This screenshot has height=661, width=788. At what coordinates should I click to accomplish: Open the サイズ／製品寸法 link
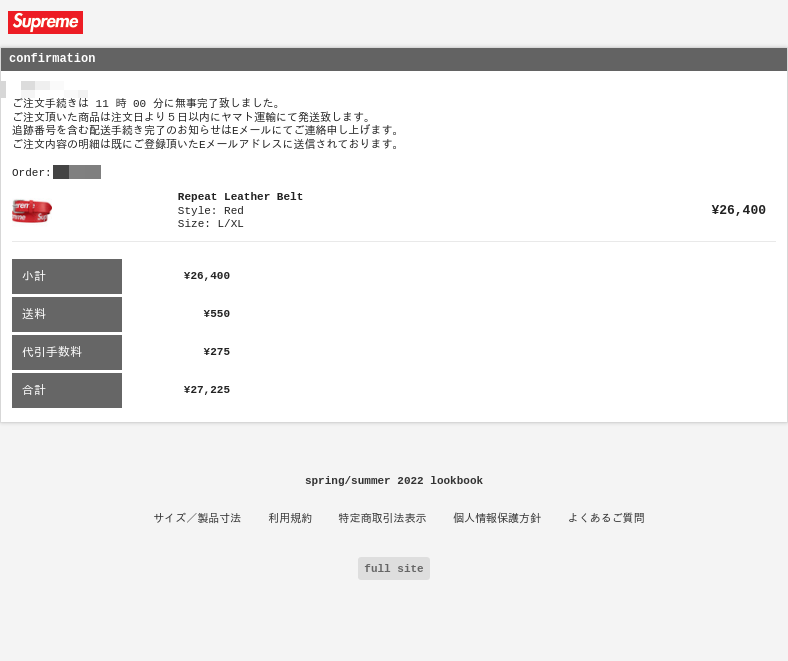coord(197,518)
